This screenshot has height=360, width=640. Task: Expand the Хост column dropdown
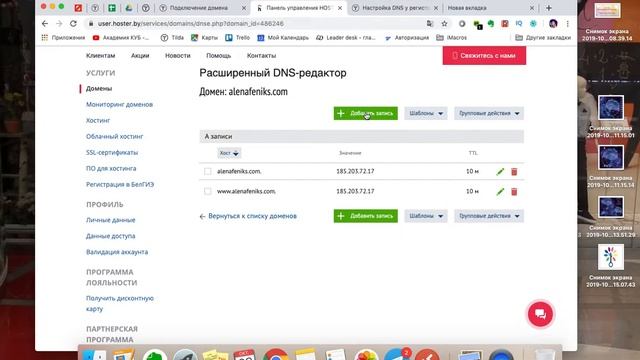point(229,153)
